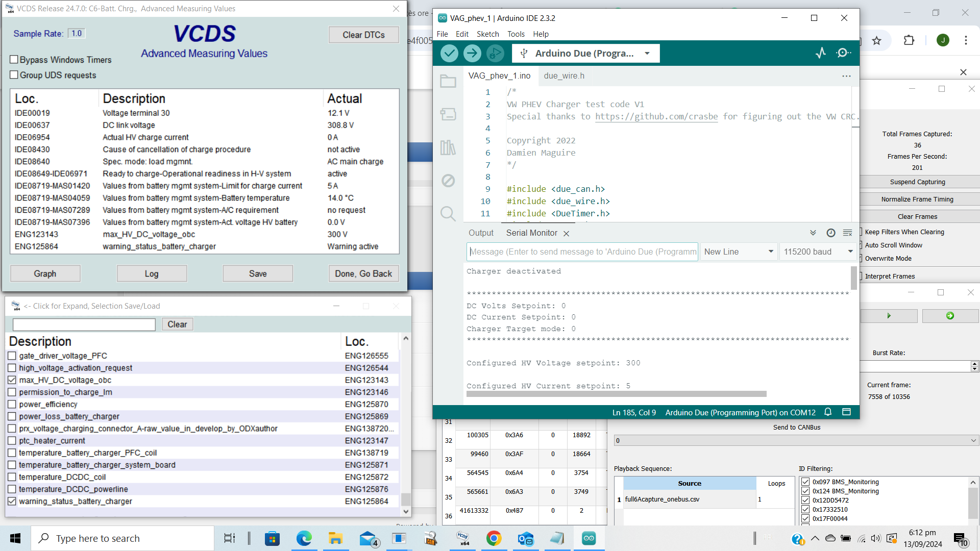This screenshot has height=551, width=980.
Task: Open the Library Manager sidebar icon
Action: pyautogui.click(x=448, y=148)
